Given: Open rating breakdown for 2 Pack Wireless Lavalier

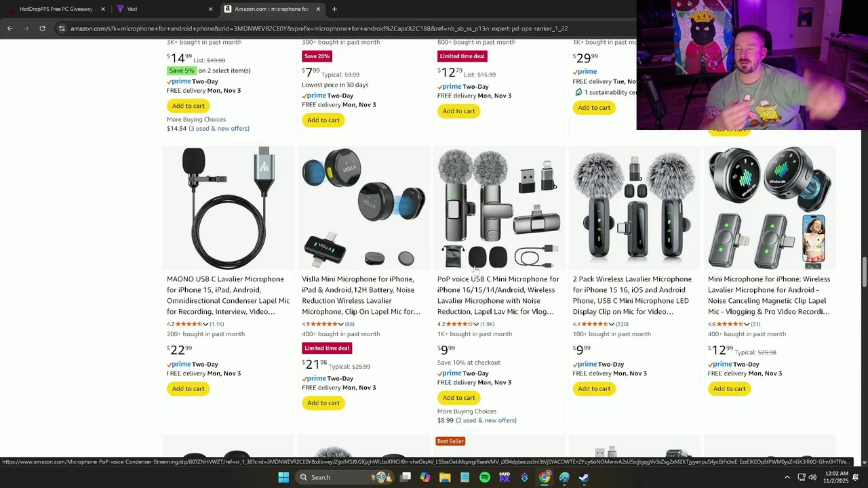Looking at the screenshot, I should (x=611, y=324).
